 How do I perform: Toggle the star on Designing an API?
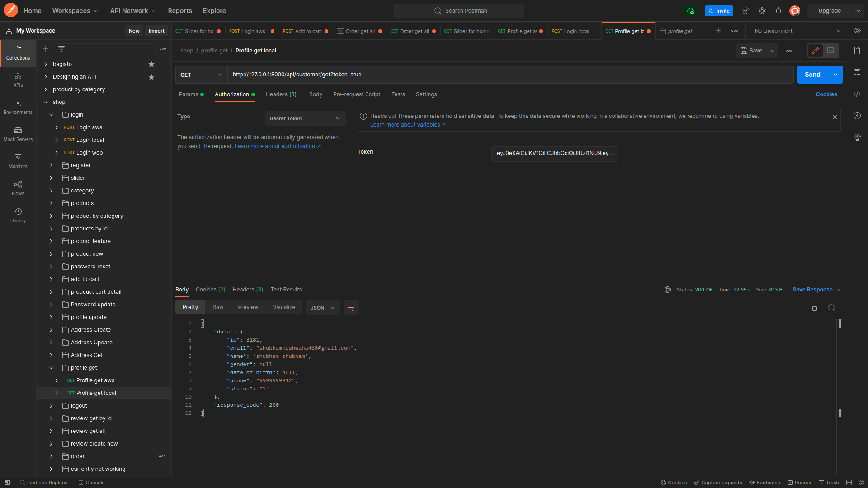[x=151, y=77]
